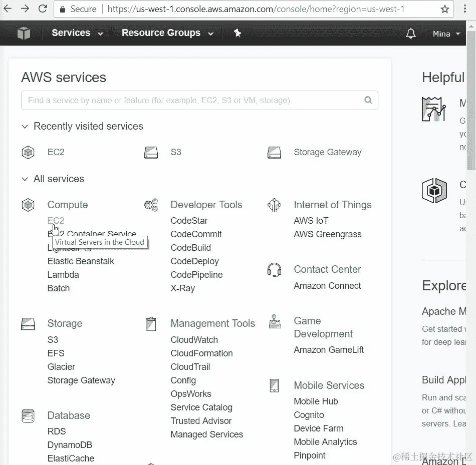Open the Lambda service link
476x465 pixels.
(63, 275)
